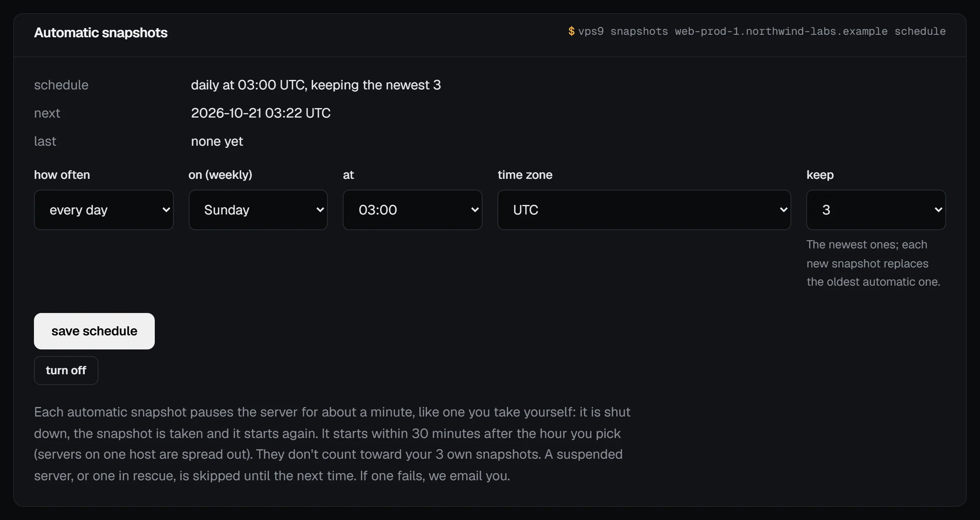Screen dimensions: 980x520
Task: Click the 'The newest ones' keep hint text
Action: pos(873,263)
